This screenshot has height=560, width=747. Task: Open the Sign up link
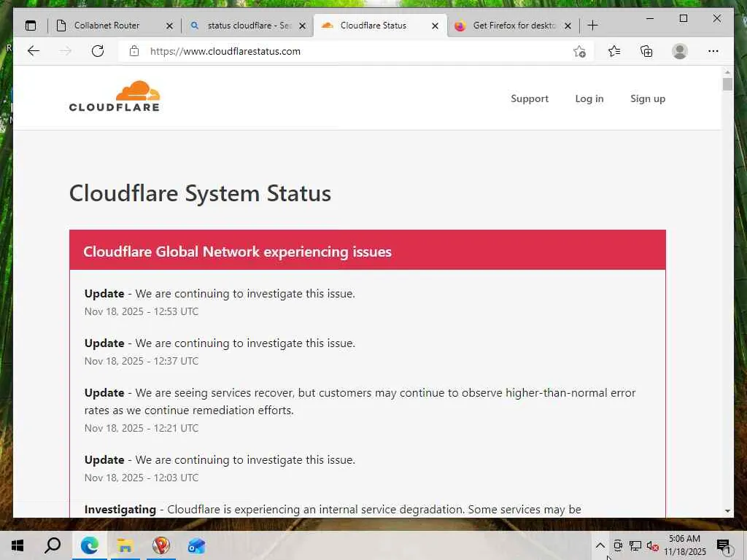[648, 98]
